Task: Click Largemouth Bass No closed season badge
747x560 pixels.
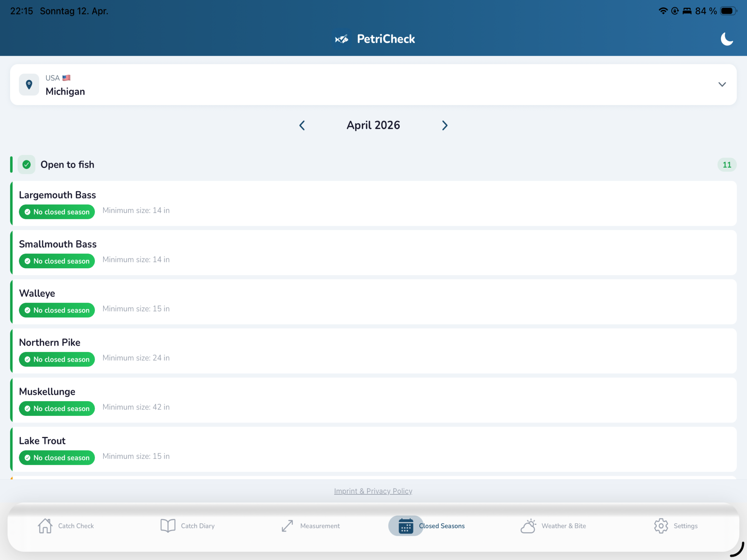Action: [57, 212]
